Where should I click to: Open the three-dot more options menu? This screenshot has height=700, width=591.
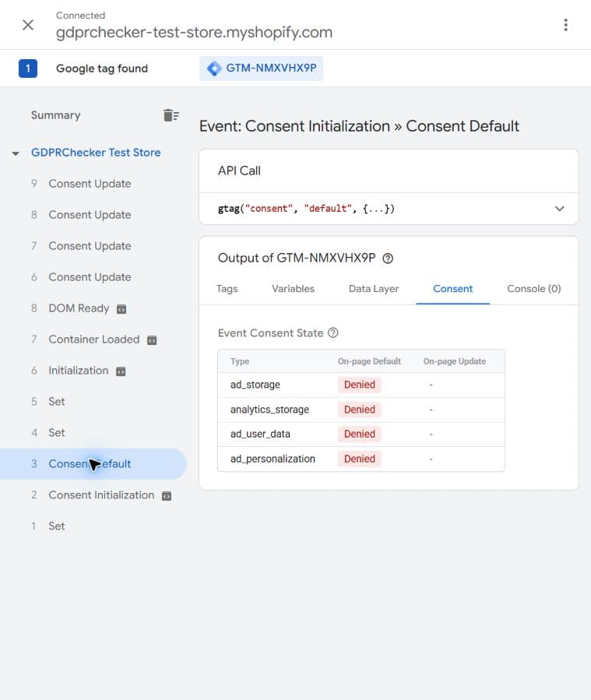click(565, 25)
